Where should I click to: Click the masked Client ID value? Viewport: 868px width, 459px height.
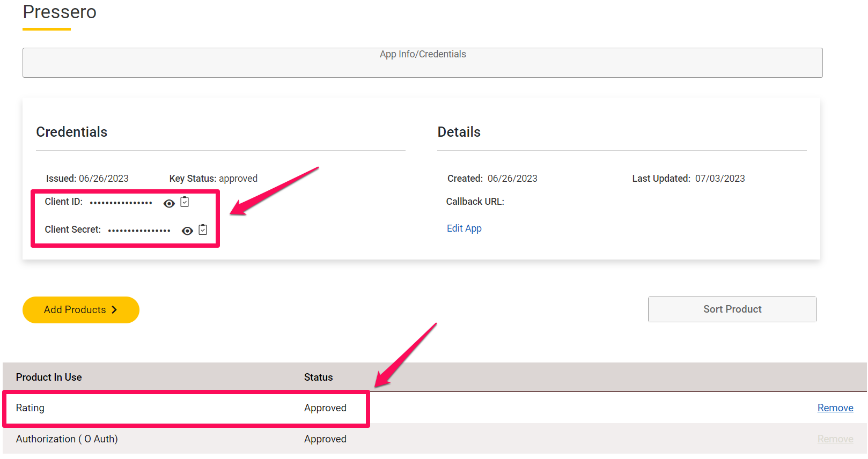[121, 203]
